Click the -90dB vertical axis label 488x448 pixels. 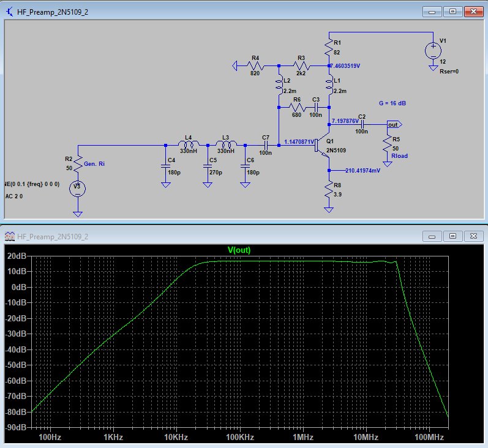[16, 427]
